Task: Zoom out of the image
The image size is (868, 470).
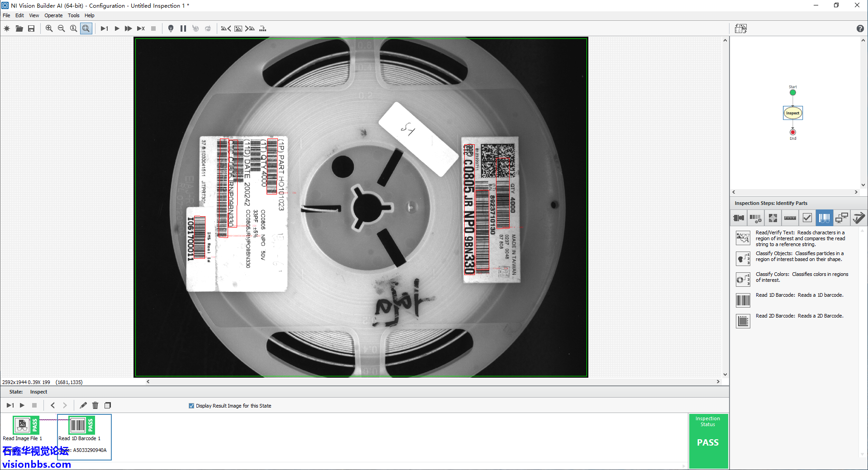Action: coord(61,28)
